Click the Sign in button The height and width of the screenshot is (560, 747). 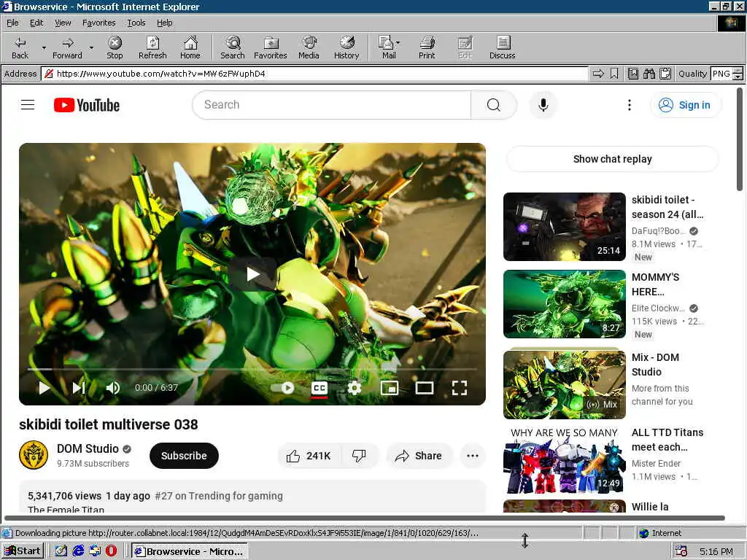tap(685, 105)
